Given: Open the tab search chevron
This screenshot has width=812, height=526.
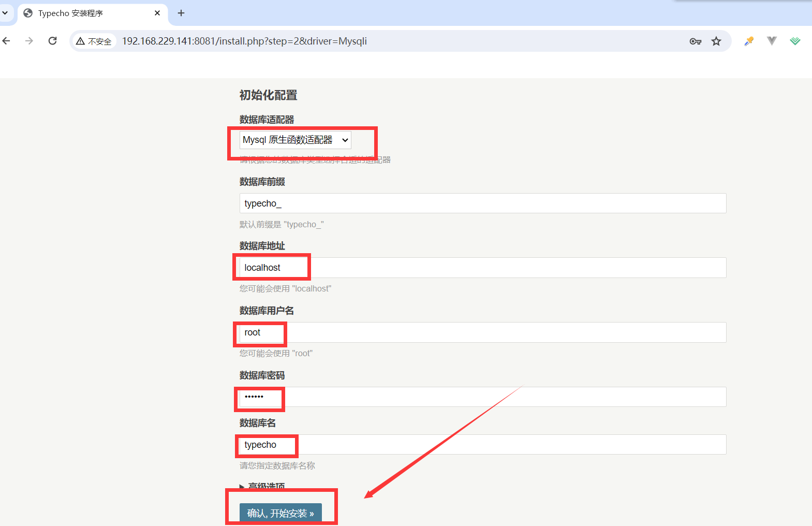Looking at the screenshot, I should point(5,13).
